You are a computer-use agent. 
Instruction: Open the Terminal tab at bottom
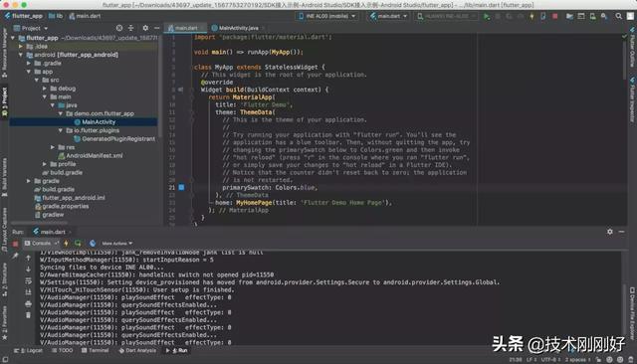95,350
